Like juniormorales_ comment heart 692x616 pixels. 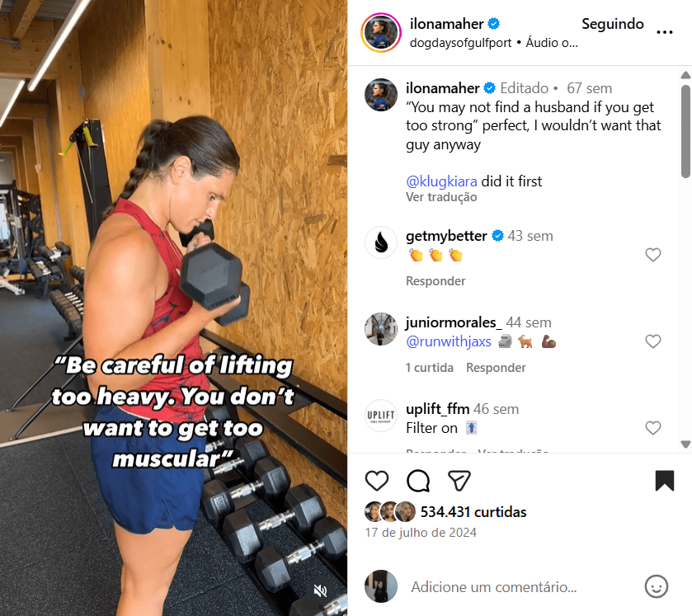coord(653,341)
